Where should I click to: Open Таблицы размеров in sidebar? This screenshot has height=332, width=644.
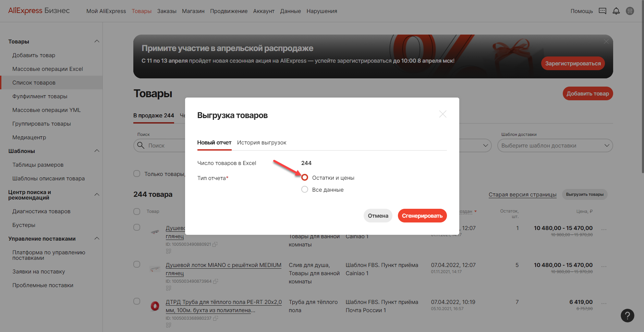coord(38,165)
